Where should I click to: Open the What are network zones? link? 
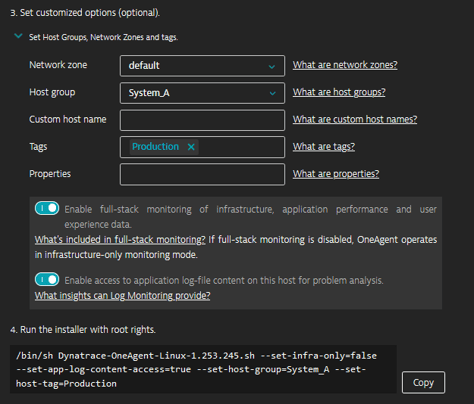345,65
